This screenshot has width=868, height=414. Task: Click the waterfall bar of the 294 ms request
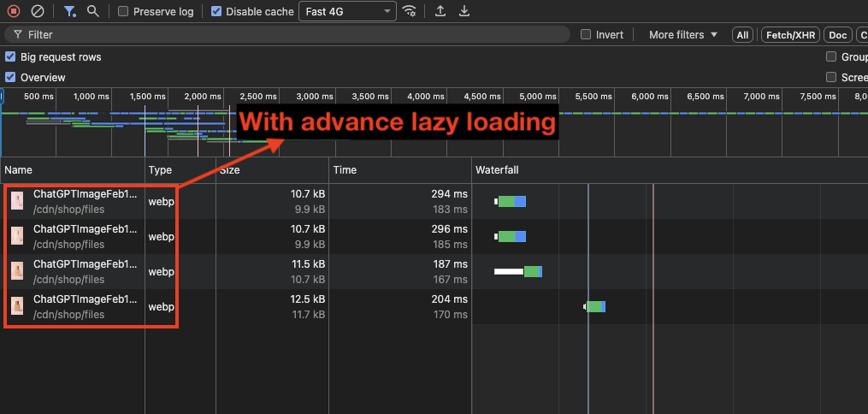511,202
